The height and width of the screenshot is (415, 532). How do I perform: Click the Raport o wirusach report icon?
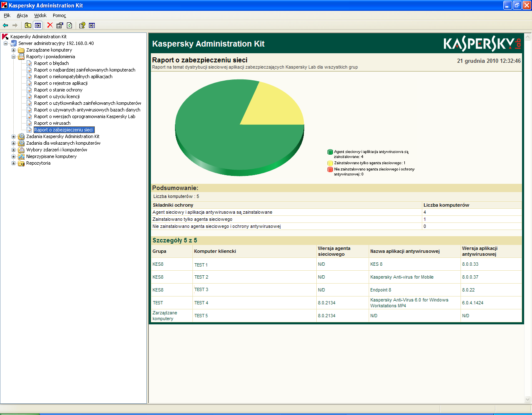[29, 123]
